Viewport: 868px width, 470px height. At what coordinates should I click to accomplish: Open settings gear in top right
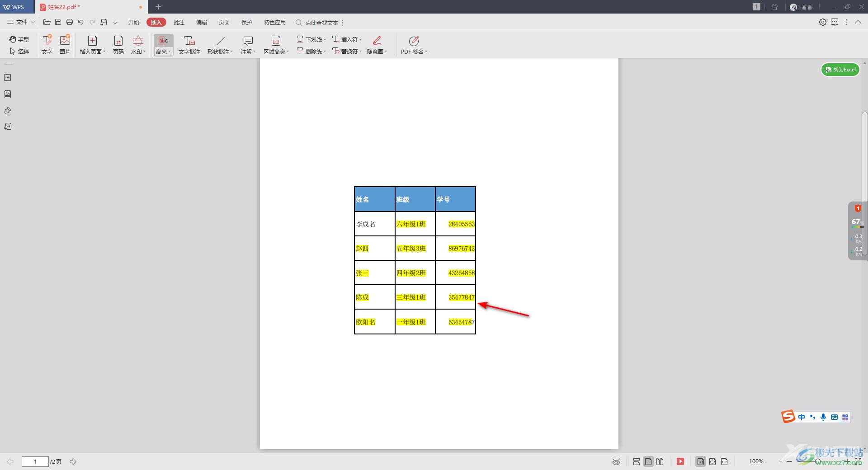(823, 22)
